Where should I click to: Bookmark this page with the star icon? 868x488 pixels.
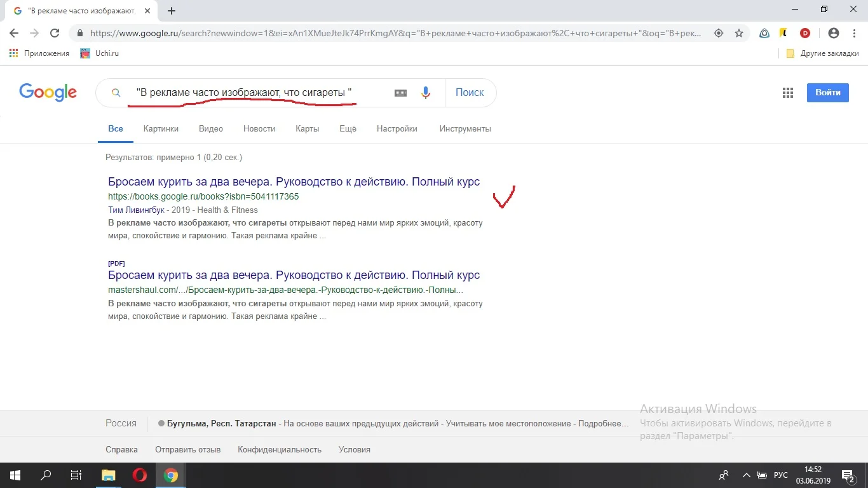tap(739, 33)
